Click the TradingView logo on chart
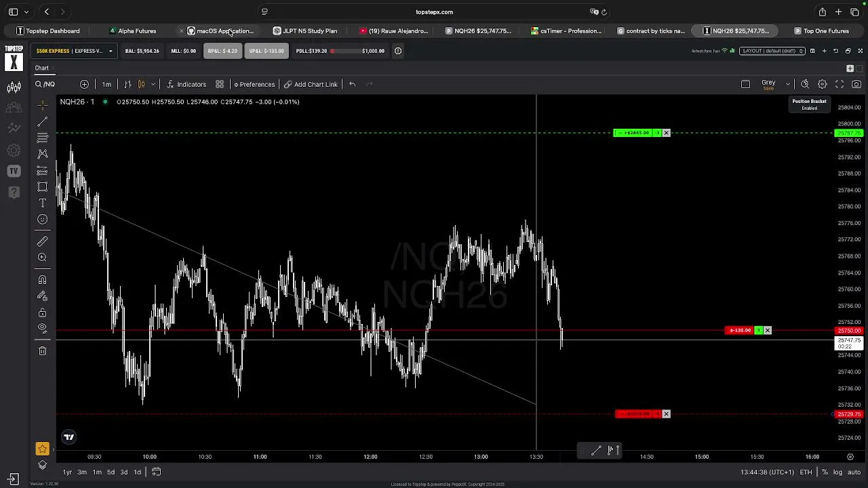This screenshot has height=488, width=868. click(68, 437)
